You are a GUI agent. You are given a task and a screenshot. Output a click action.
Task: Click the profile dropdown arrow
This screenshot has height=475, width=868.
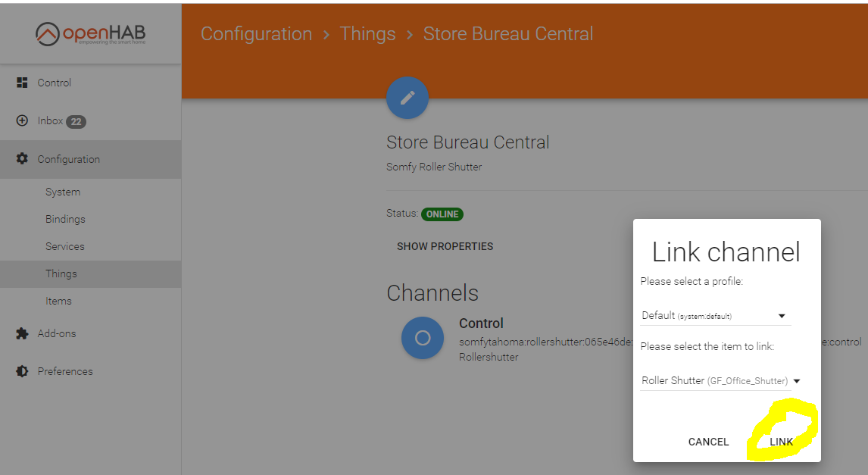782,316
